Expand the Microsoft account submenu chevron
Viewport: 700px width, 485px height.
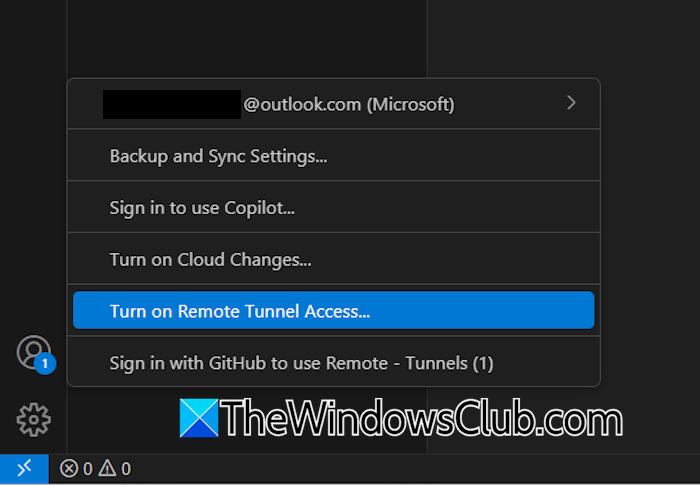(x=571, y=103)
